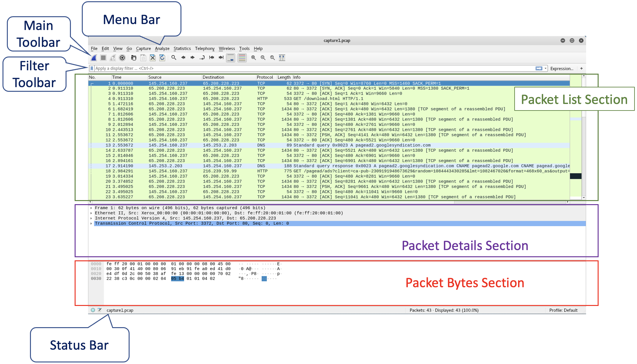Open the Wireless menu
The height and width of the screenshot is (364, 637).
coord(227,49)
